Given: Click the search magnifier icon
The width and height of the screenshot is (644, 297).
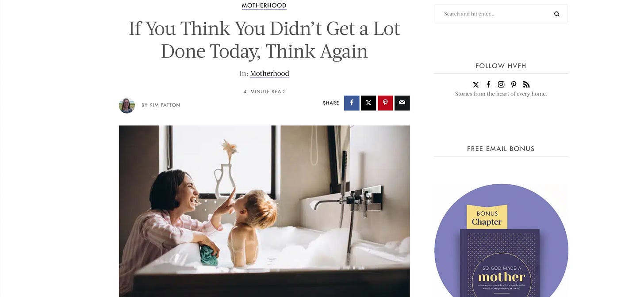Looking at the screenshot, I should (557, 14).
